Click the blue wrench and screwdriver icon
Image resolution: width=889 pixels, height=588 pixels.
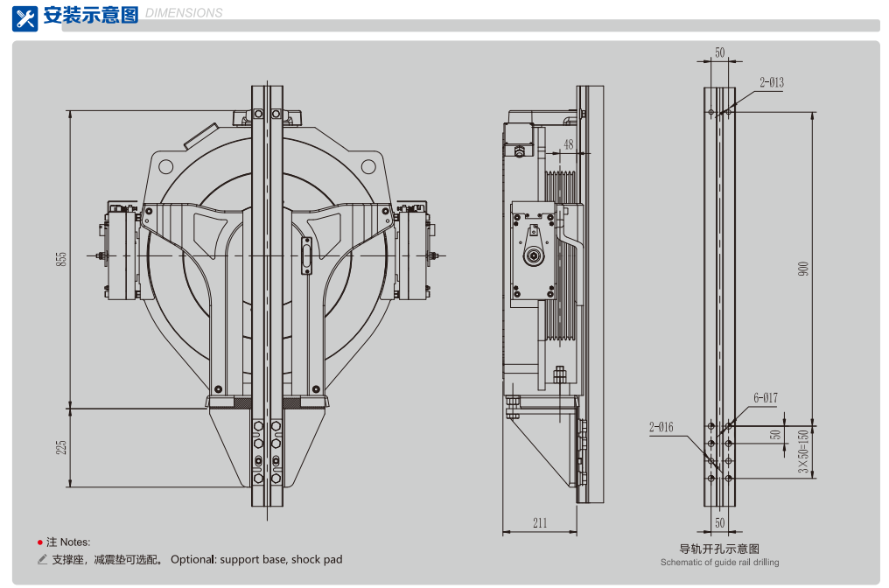pyautogui.click(x=24, y=17)
